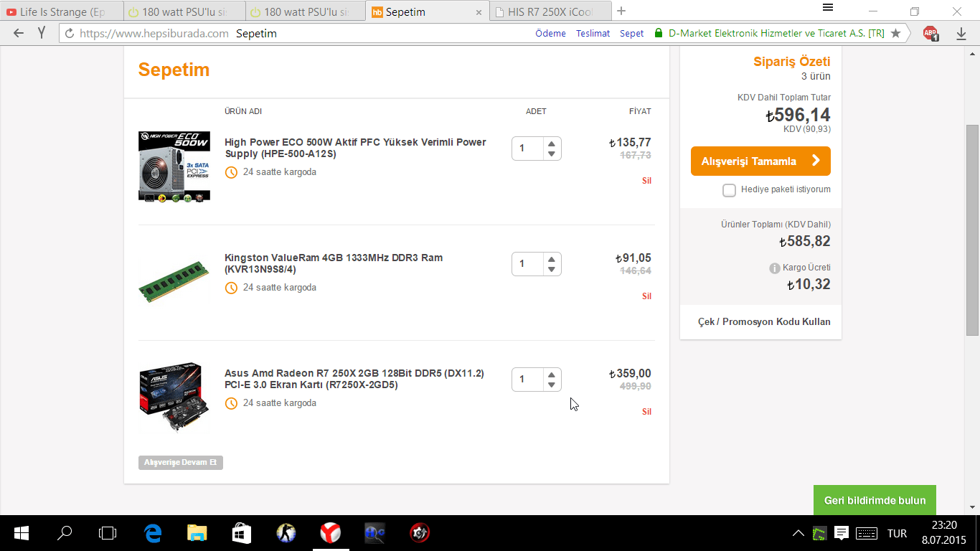Click the quantity field for High Power ECO

point(529,149)
